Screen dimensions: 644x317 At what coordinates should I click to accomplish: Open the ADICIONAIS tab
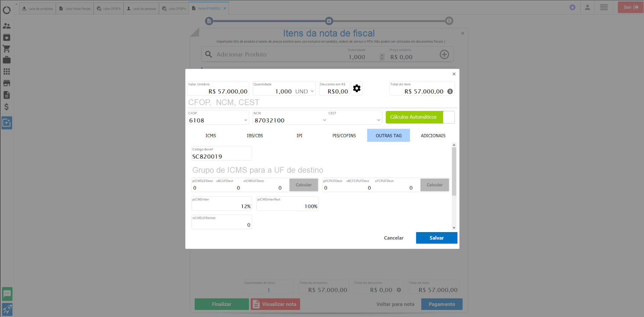433,136
